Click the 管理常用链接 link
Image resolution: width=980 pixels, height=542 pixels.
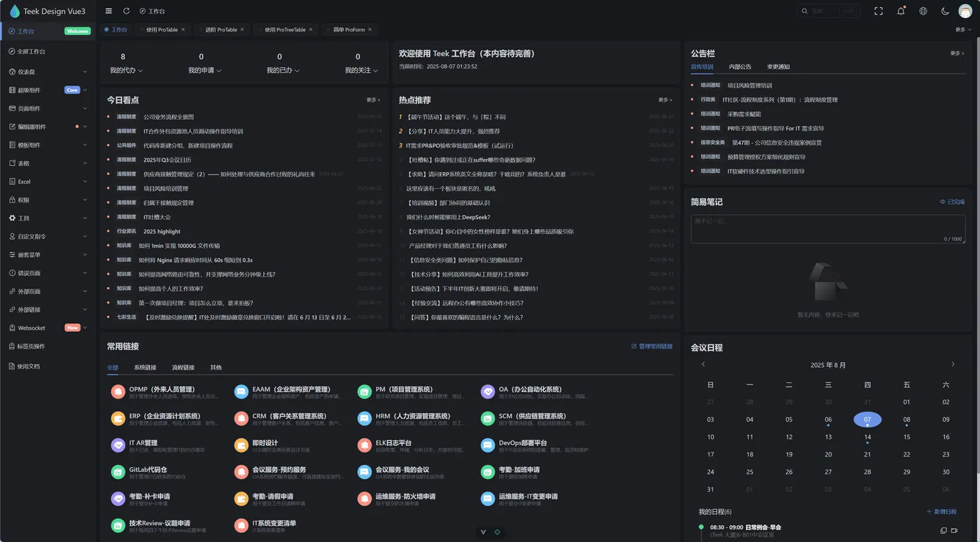pos(652,346)
